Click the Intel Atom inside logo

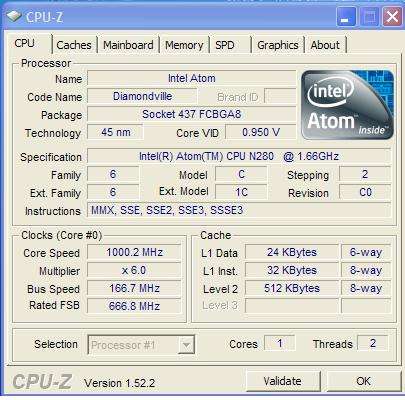(347, 105)
